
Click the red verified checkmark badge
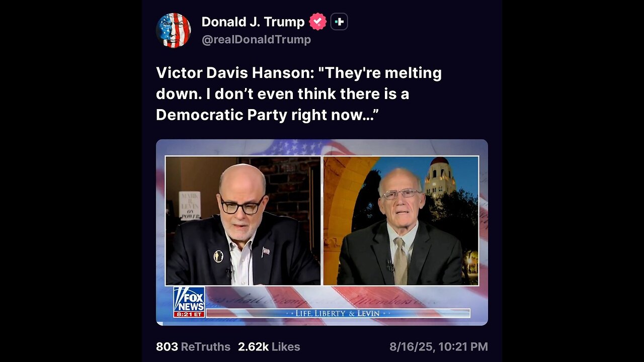(x=317, y=22)
